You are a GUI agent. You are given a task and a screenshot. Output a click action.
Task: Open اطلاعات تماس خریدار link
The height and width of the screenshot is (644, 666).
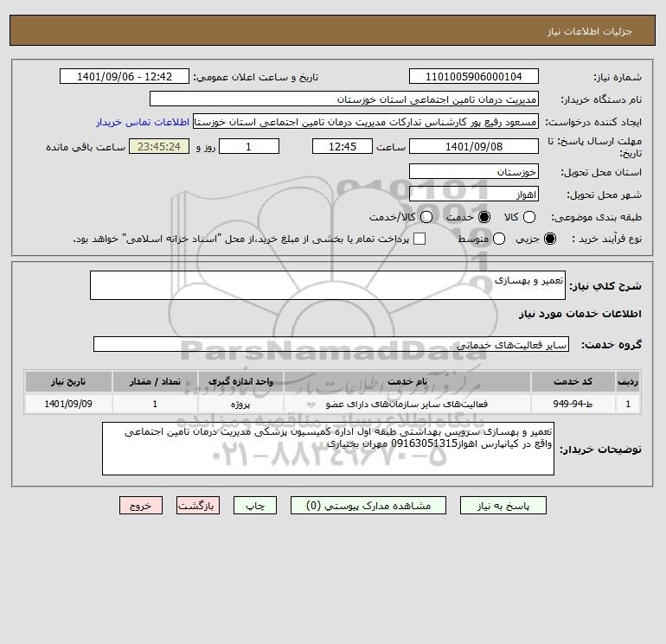(x=143, y=122)
